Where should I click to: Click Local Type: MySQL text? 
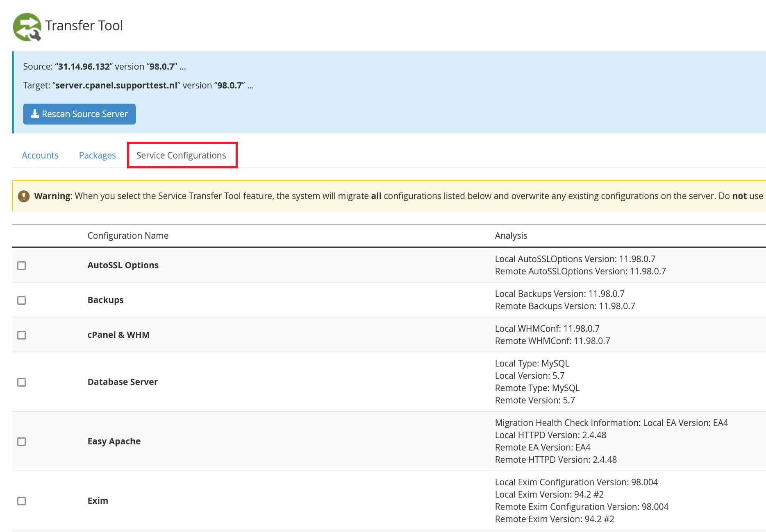click(532, 364)
